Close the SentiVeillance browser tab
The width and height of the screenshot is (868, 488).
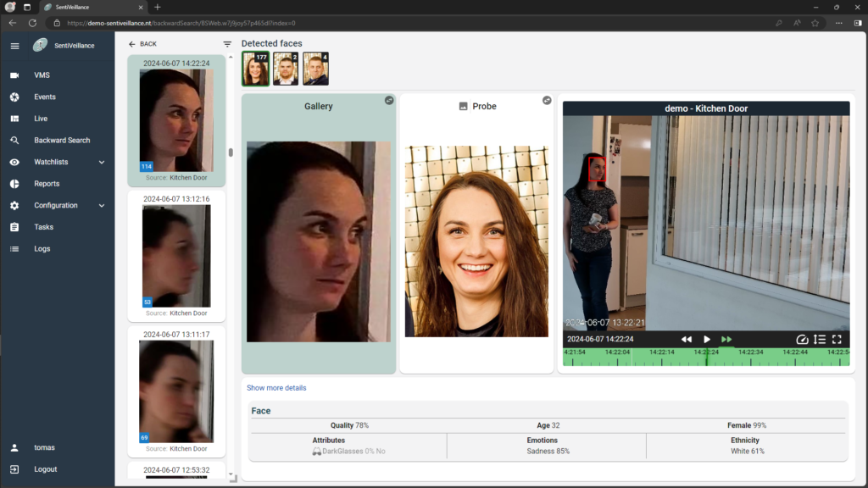click(141, 7)
